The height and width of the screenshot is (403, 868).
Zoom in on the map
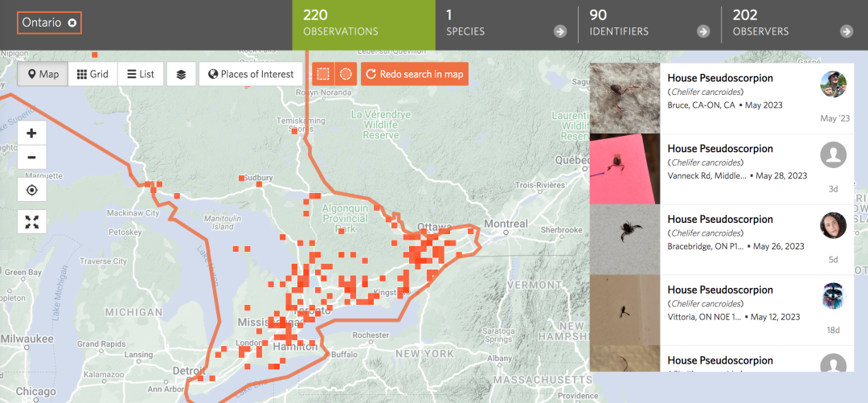tap(32, 134)
